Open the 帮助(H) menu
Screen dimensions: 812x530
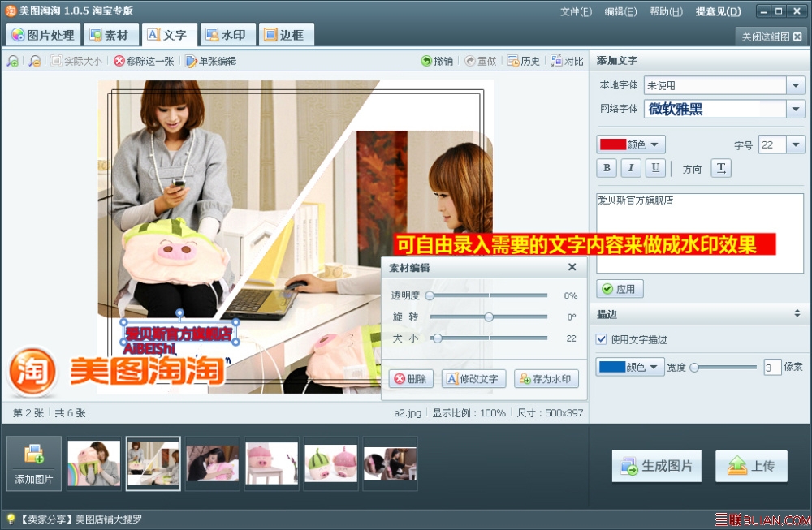666,11
